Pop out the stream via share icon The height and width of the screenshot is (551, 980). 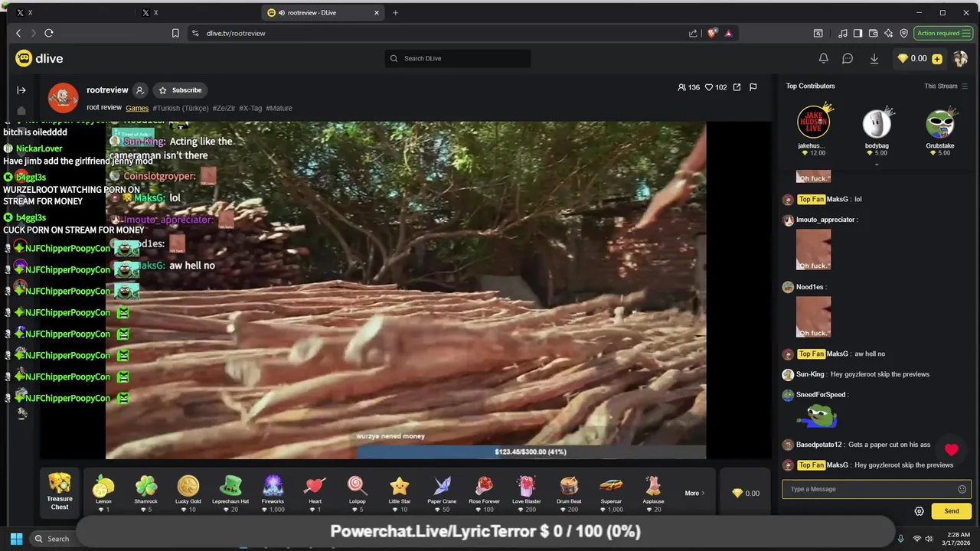point(737,87)
